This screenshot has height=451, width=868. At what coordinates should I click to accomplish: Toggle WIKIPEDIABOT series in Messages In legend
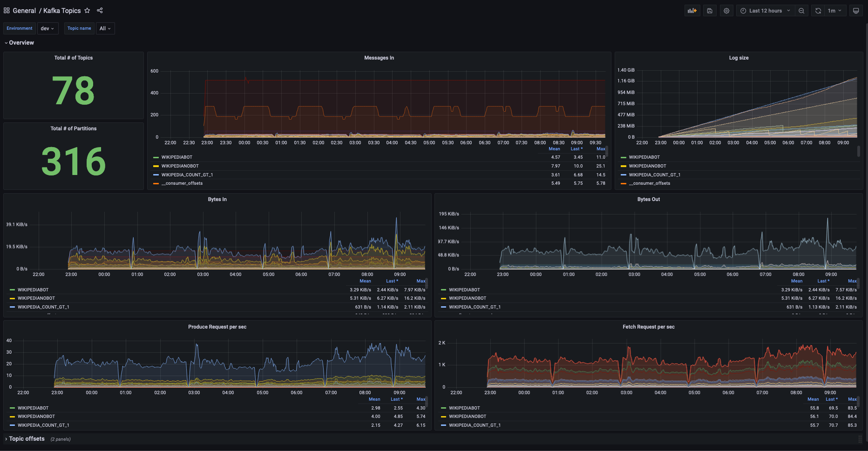point(177,157)
